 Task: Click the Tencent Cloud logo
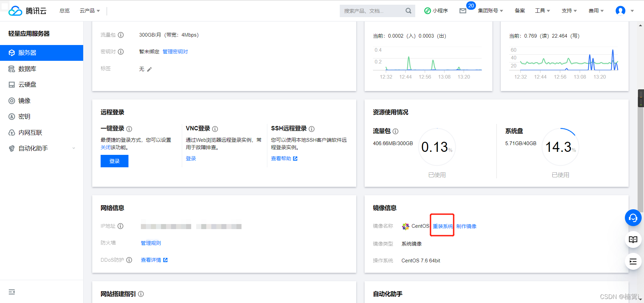pyautogui.click(x=28, y=11)
